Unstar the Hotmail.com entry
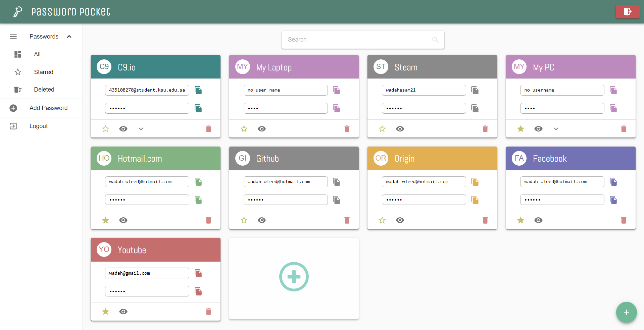Viewport: 644px width, 330px height. click(x=105, y=220)
